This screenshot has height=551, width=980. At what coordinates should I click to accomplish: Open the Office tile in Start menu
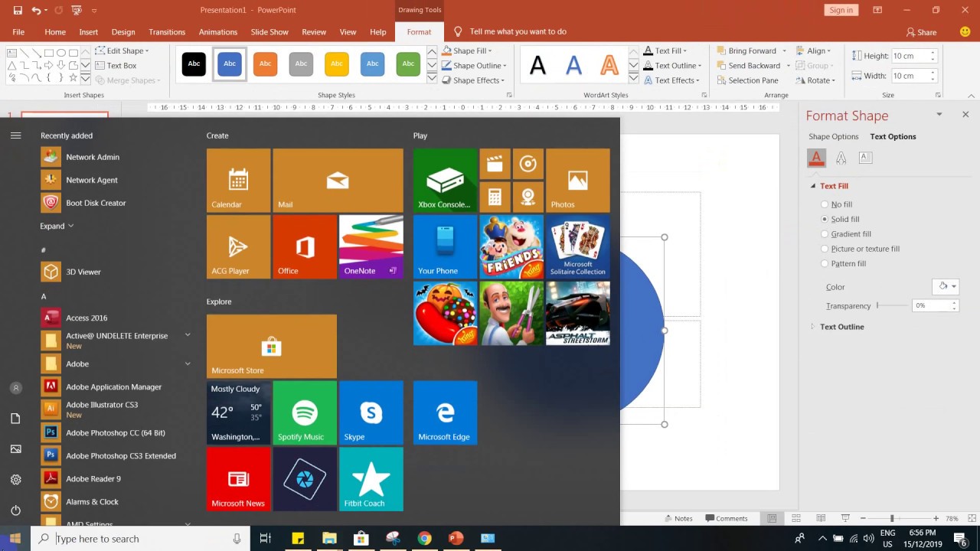pos(305,246)
